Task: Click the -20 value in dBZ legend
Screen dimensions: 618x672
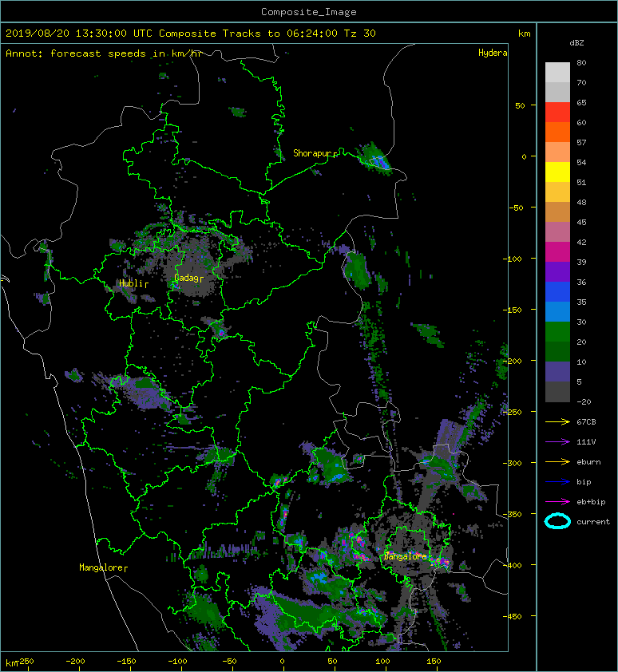Action: coord(584,402)
